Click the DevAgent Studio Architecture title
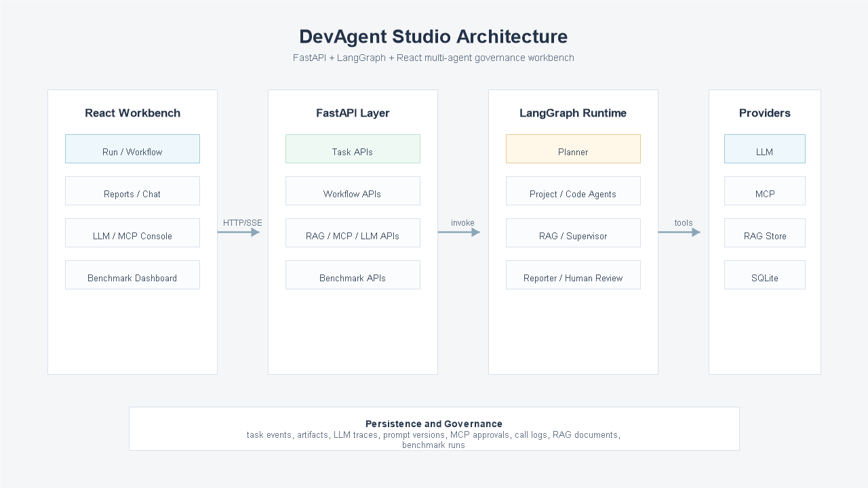This screenshot has width=868, height=488. coord(434,37)
